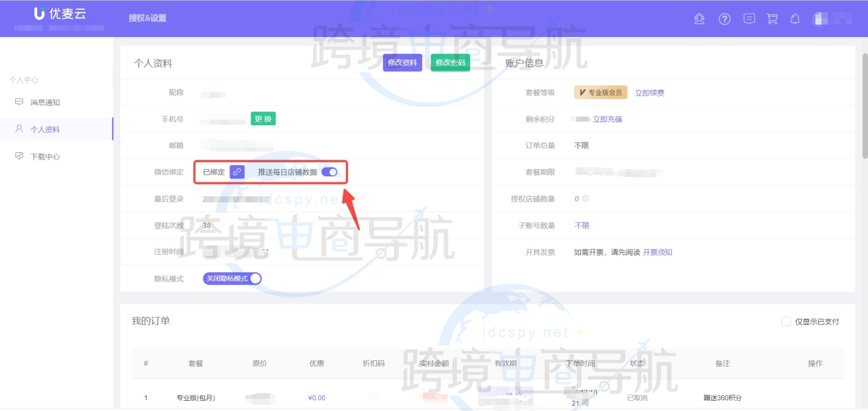Click the page vertical scrollbar
Viewport: 868px width, 411px height.
tap(864, 105)
